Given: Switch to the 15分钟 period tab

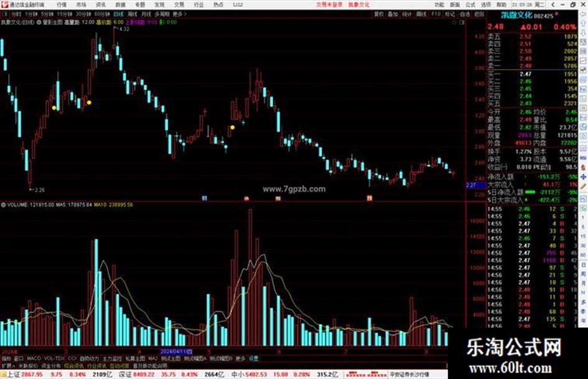Looking at the screenshot, I should 65,14.
